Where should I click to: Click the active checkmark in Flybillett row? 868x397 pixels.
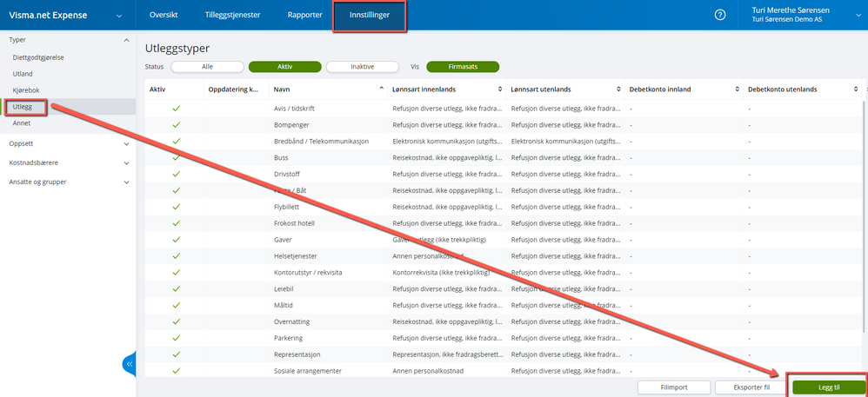pyautogui.click(x=177, y=207)
